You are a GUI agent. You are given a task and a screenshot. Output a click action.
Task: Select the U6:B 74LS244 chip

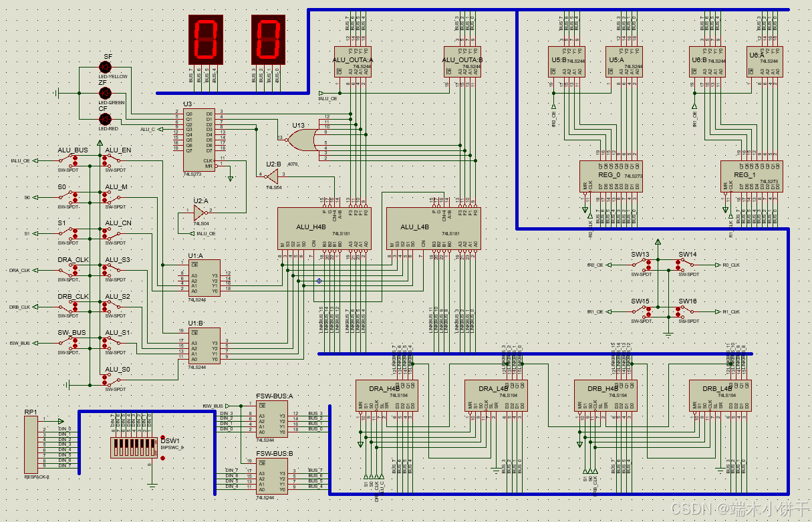pyautogui.click(x=708, y=62)
